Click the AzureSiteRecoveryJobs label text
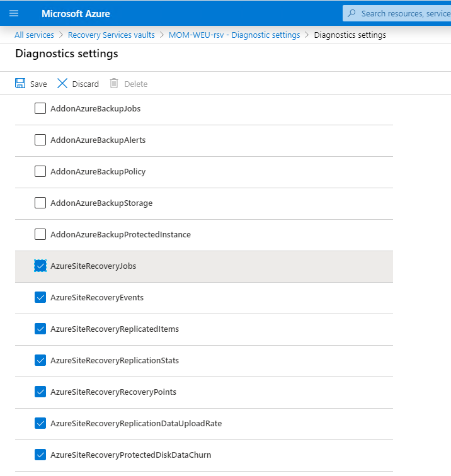This screenshot has height=476, width=451. pos(93,266)
